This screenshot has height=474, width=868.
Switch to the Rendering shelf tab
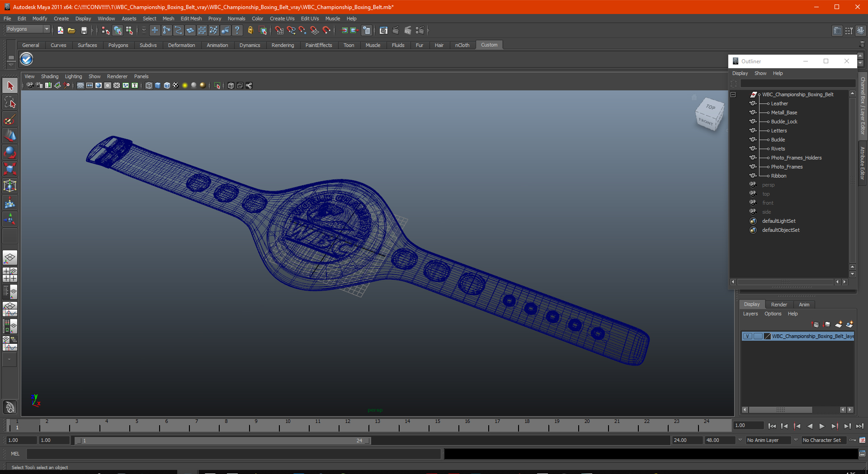coord(283,45)
